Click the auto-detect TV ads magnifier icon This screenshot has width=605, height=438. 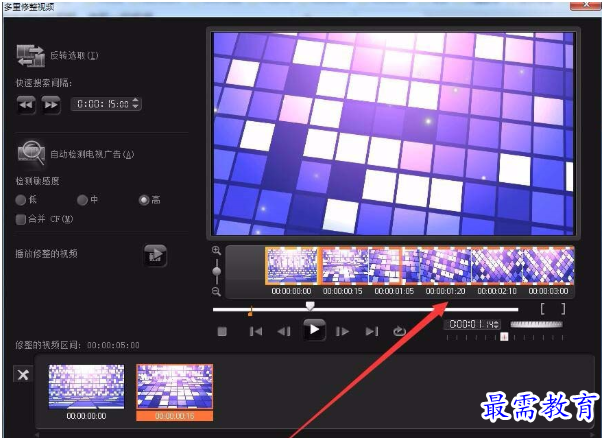coord(31,153)
